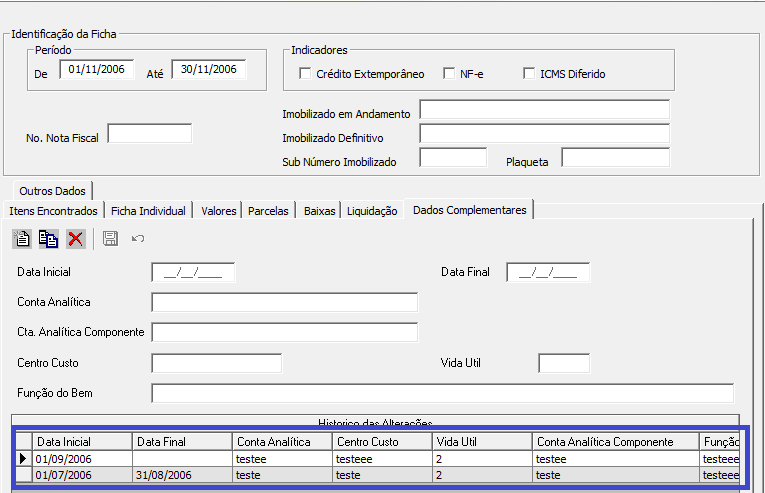Screen dimensions: 765x493
Task: Click the No. Nota Fiscal field
Action: point(149,134)
